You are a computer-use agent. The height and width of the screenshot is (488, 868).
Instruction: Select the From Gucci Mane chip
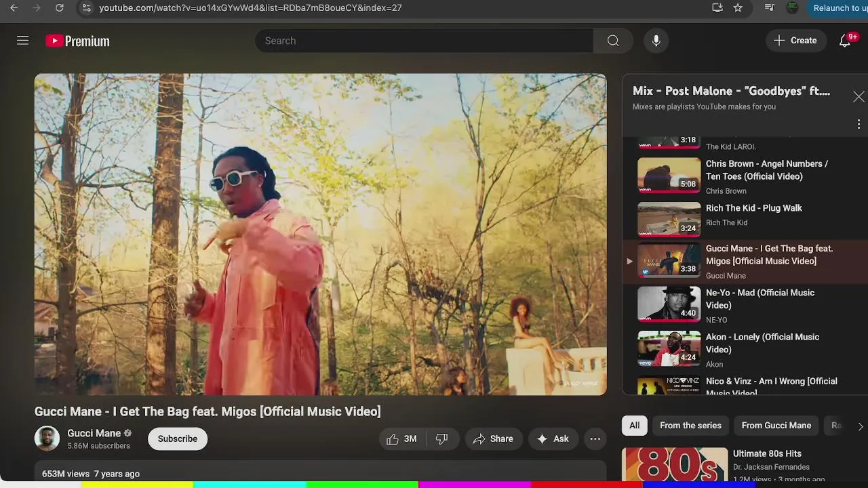click(776, 426)
